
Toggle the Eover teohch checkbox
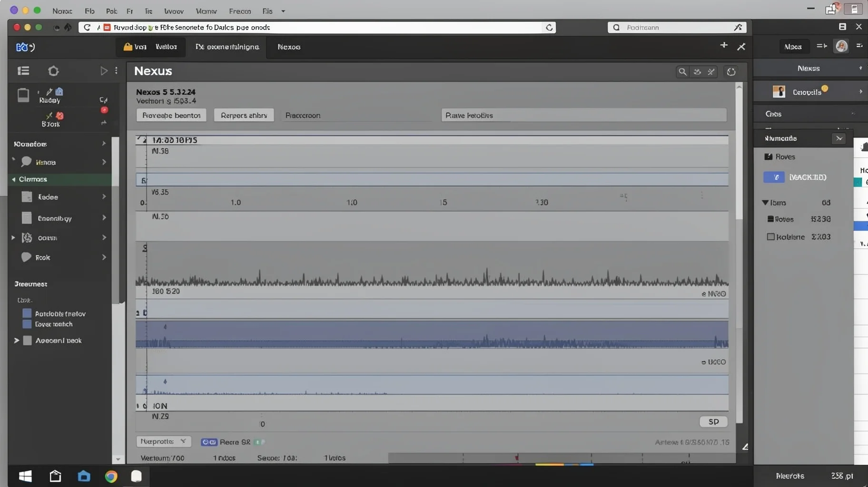(x=27, y=324)
